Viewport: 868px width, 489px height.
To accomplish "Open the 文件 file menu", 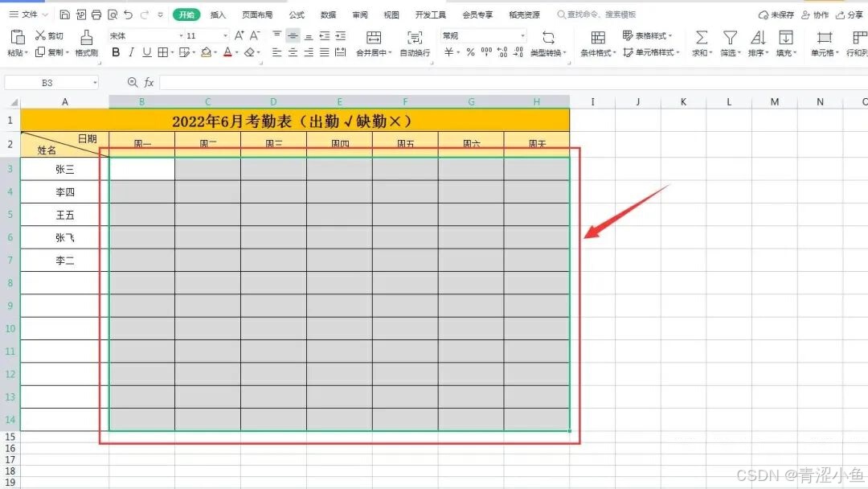I will click(x=29, y=14).
